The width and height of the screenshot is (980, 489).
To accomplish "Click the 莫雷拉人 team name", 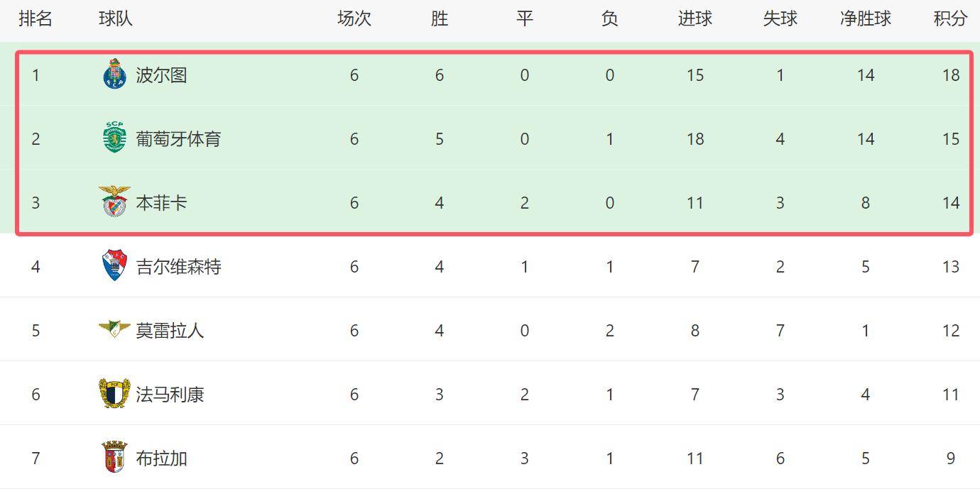I will 170,331.
